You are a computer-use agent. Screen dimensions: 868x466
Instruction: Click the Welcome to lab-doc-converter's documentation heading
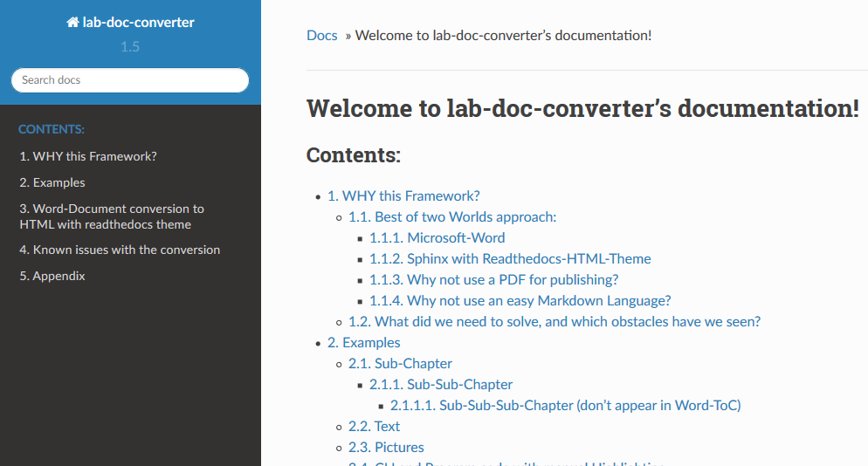pos(583,108)
